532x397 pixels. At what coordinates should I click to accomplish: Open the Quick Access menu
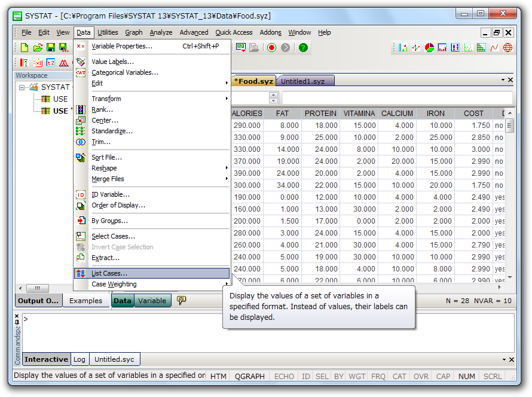[234, 32]
